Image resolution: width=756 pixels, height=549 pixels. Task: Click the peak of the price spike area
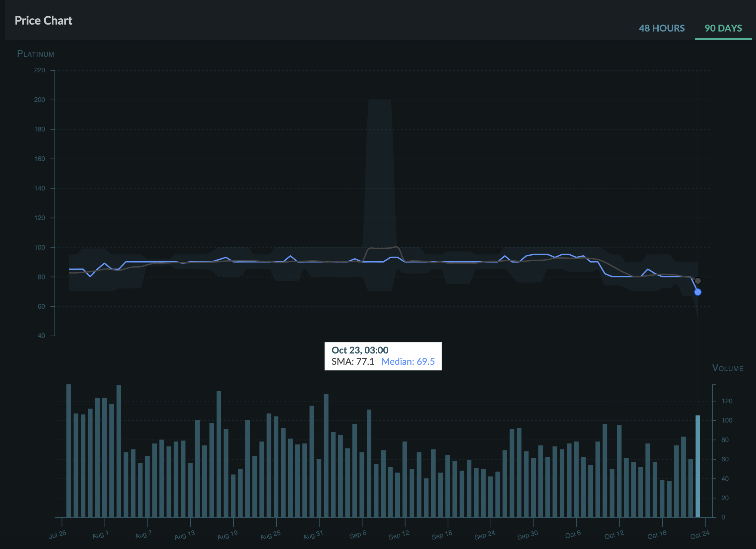[379, 102]
